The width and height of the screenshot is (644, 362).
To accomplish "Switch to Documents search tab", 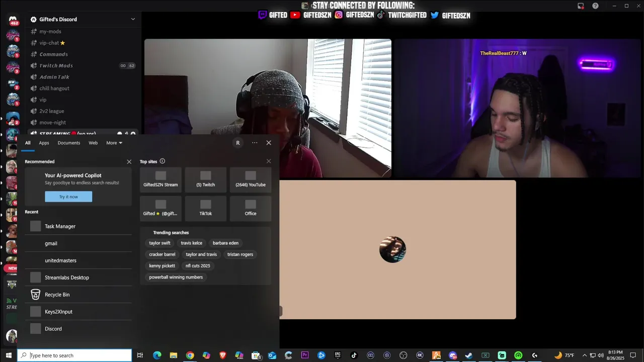I will pyautogui.click(x=69, y=143).
